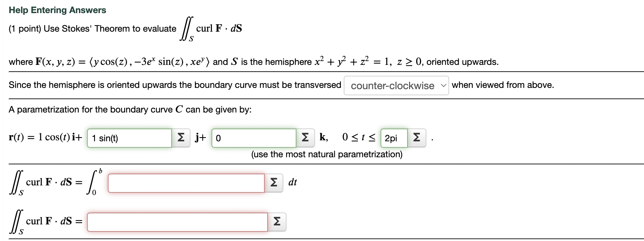Click the Σ button next to the integrand box

pos(274,183)
